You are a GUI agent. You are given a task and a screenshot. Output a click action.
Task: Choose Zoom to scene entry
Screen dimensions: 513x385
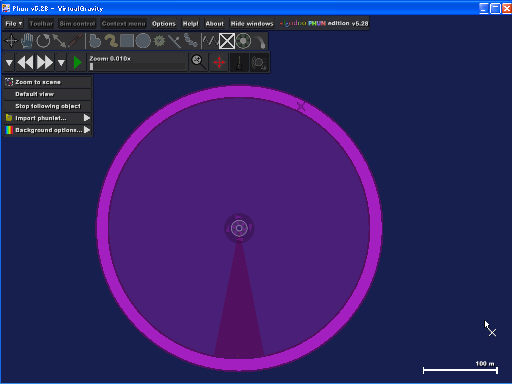(48, 82)
